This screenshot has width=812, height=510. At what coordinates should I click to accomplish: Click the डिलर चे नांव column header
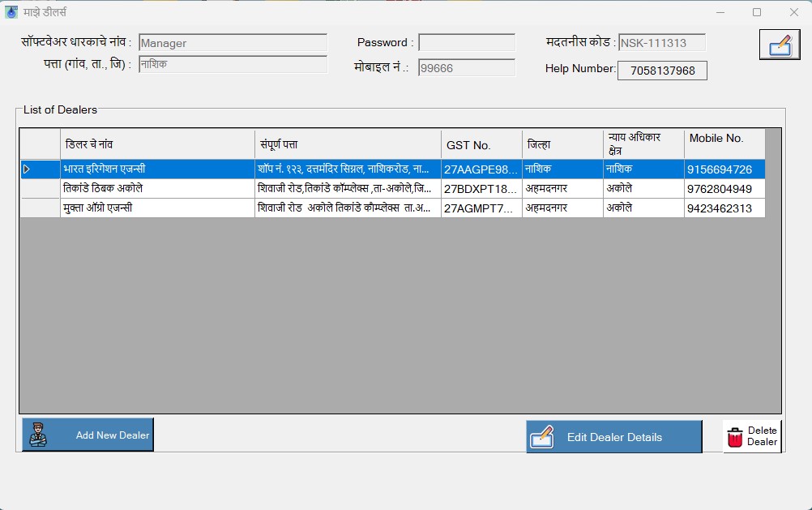pos(157,144)
